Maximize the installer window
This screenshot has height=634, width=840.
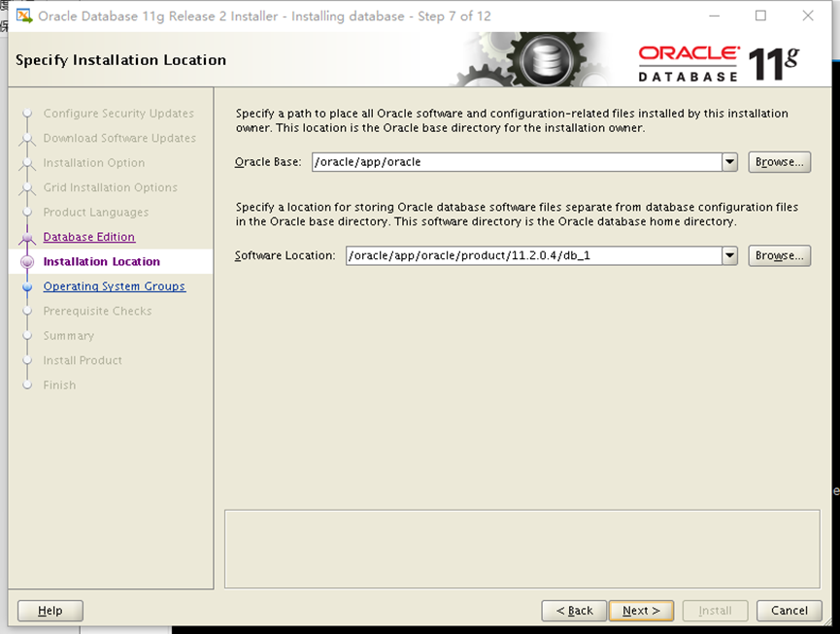click(x=760, y=16)
